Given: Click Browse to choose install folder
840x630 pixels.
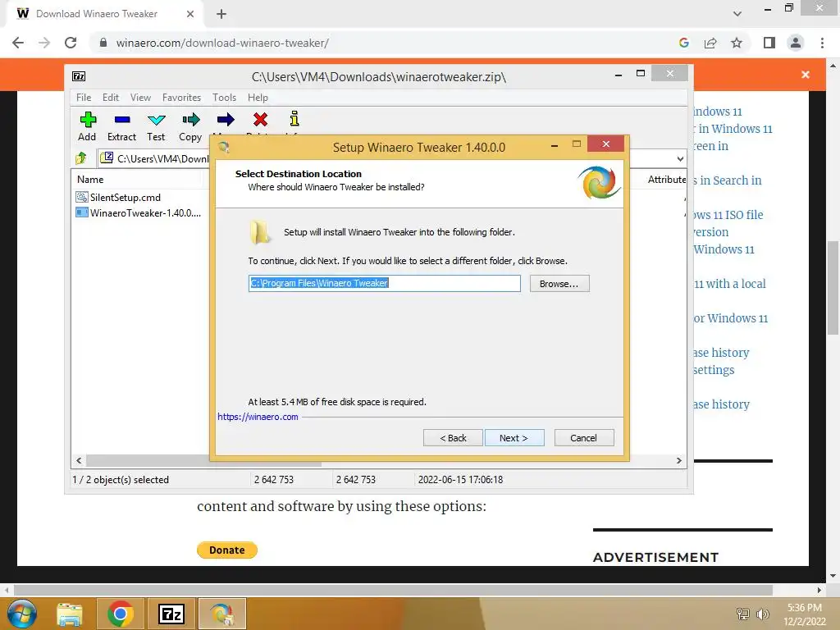Looking at the screenshot, I should (x=559, y=283).
